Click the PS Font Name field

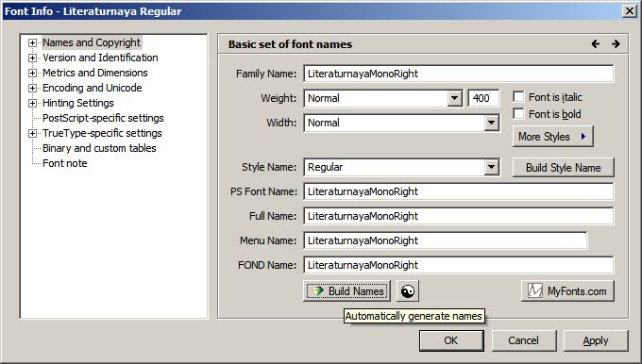(459, 191)
